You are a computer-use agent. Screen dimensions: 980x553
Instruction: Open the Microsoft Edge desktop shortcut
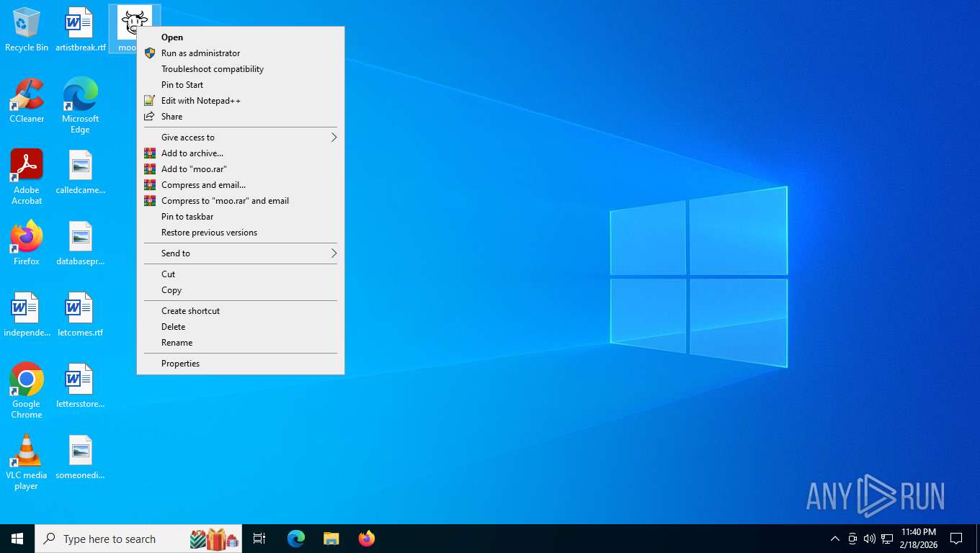(x=80, y=106)
